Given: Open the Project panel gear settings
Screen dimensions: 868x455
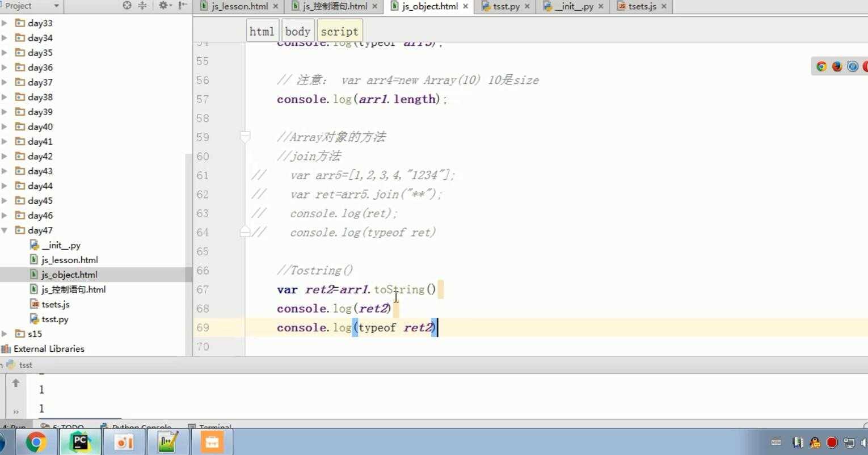Looking at the screenshot, I should 164,6.
